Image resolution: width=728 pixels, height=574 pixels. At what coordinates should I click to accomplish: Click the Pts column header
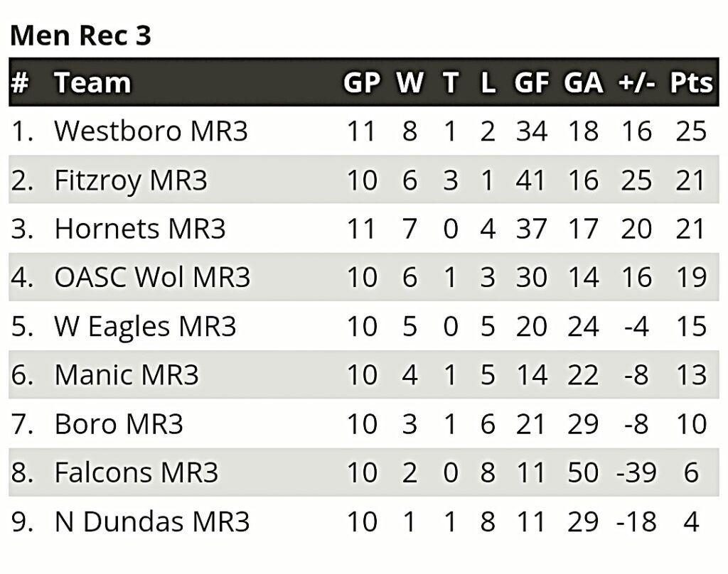click(x=691, y=83)
